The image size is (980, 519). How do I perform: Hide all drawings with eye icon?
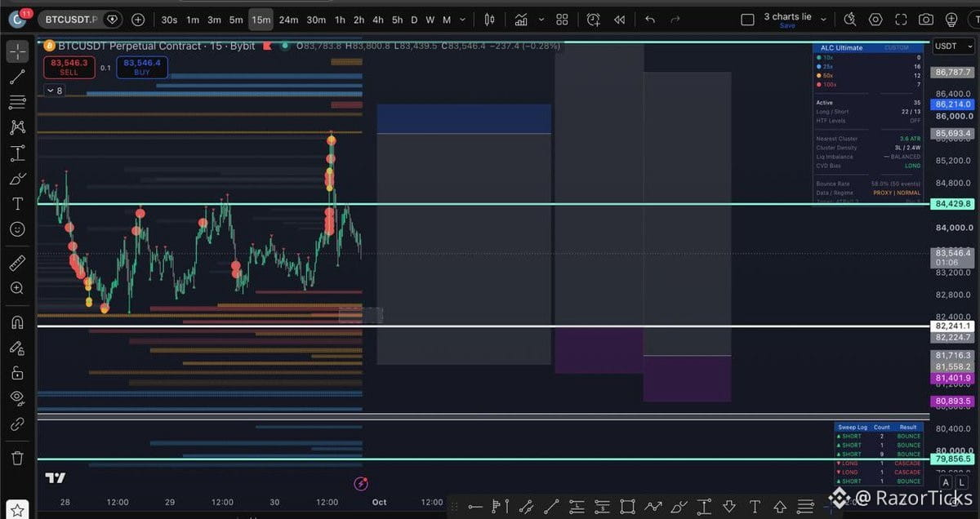click(17, 398)
